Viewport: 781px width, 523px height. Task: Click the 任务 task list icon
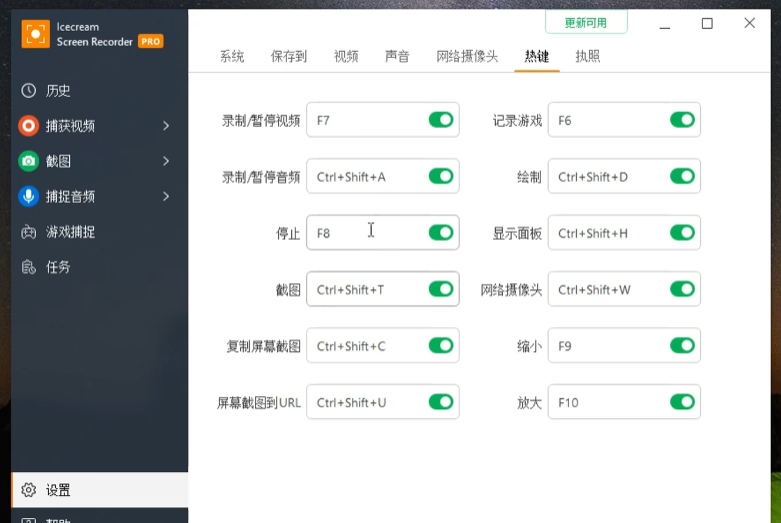click(28, 267)
